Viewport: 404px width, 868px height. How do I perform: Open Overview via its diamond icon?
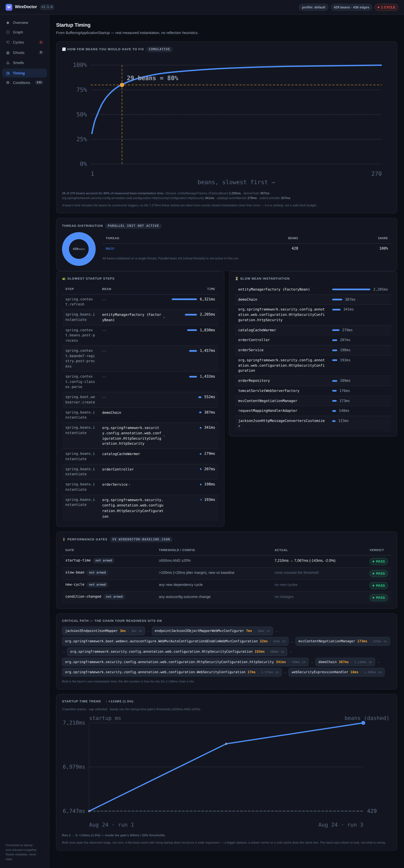coord(8,23)
